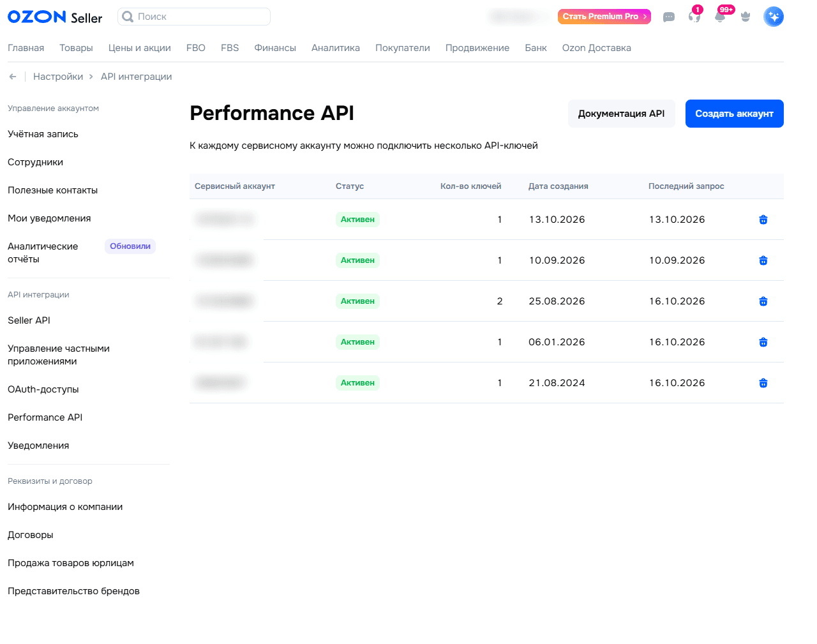This screenshot has height=644, width=817.
Task: Click the OZON Seller logo
Action: coord(55,17)
